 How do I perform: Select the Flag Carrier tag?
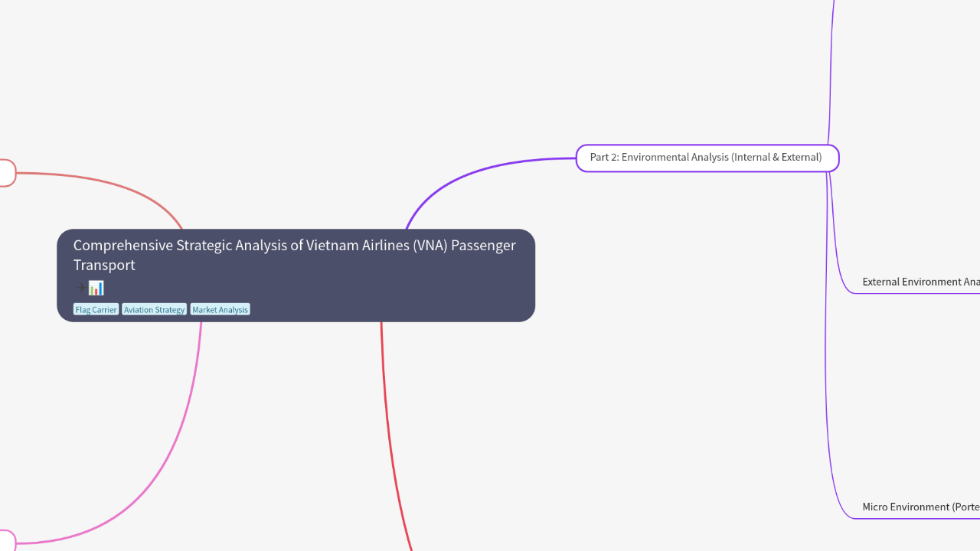click(96, 310)
